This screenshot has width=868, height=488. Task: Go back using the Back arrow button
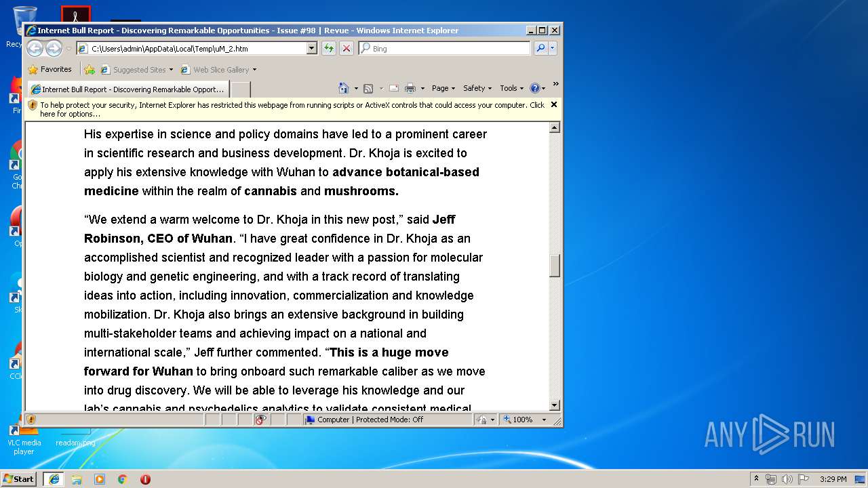35,48
